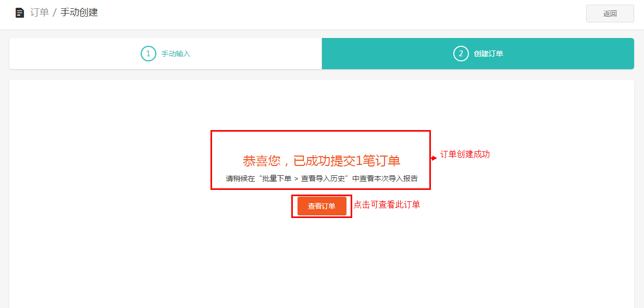Click the red arrow annotation marker
Image resolution: width=644 pixels, height=308 pixels.
(434, 155)
